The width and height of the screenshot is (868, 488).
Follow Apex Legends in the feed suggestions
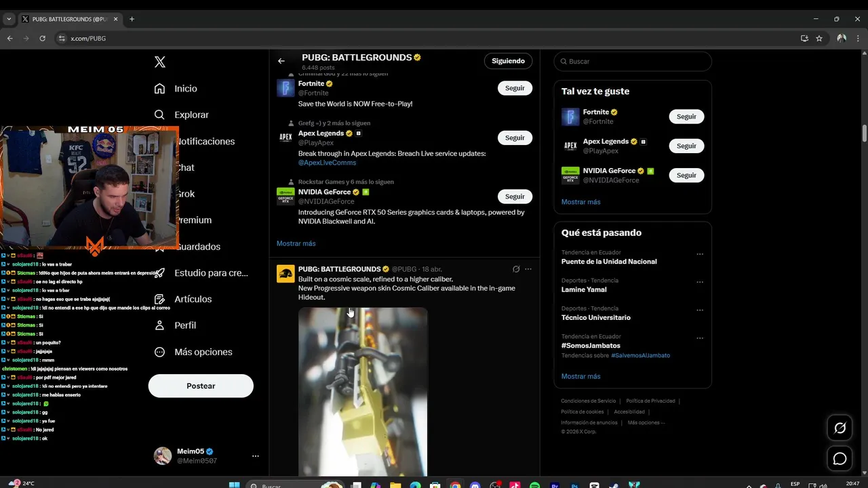click(515, 138)
